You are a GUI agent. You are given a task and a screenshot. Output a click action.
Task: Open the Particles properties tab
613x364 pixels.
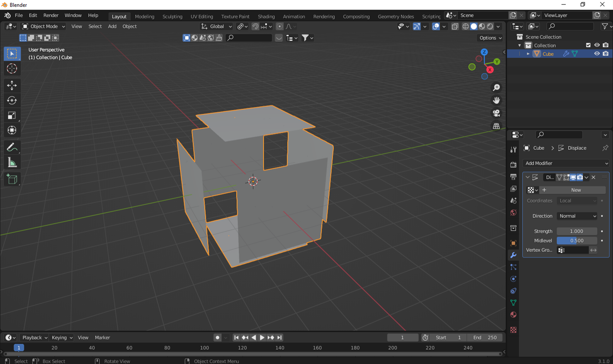(x=513, y=267)
